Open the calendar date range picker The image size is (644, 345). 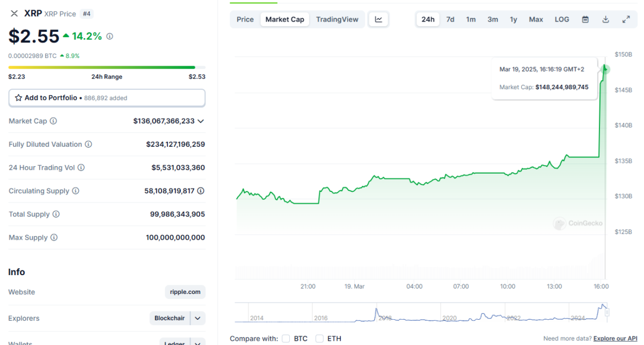coord(586,19)
